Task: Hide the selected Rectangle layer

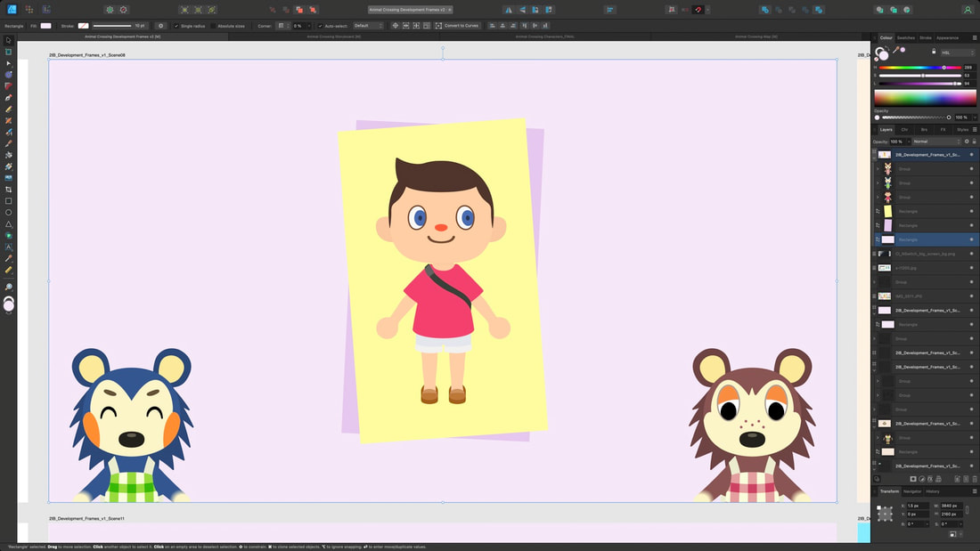Action: coord(971,239)
